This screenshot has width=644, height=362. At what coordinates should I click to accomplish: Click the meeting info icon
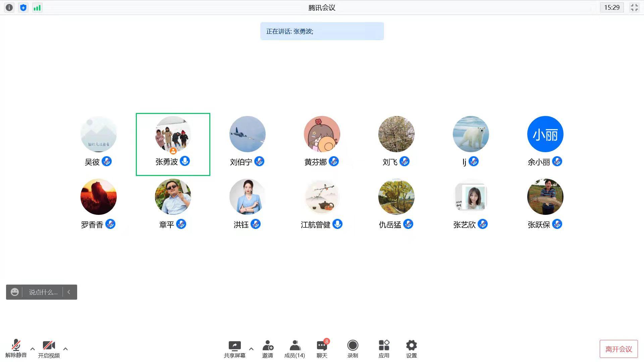click(9, 7)
